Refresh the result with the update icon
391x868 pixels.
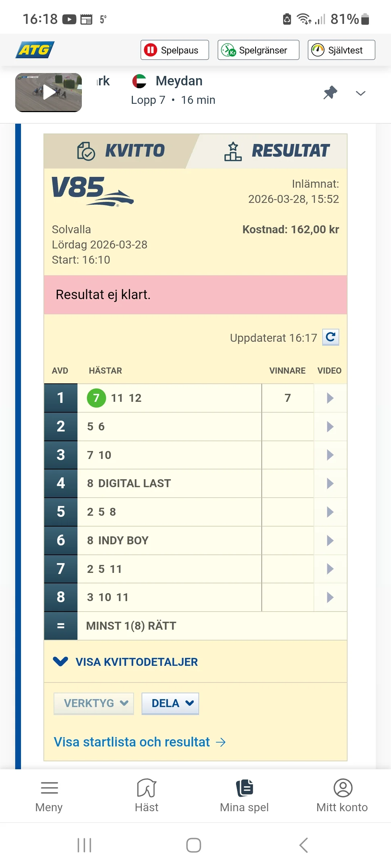(330, 337)
